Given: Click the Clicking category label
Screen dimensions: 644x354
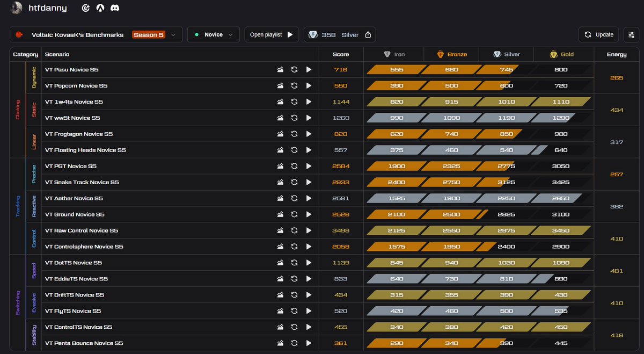Looking at the screenshot, I should (18, 110).
